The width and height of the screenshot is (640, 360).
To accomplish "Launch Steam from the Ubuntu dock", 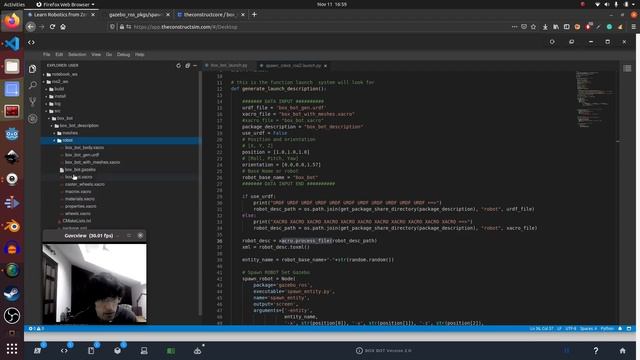I will pos(12,293).
